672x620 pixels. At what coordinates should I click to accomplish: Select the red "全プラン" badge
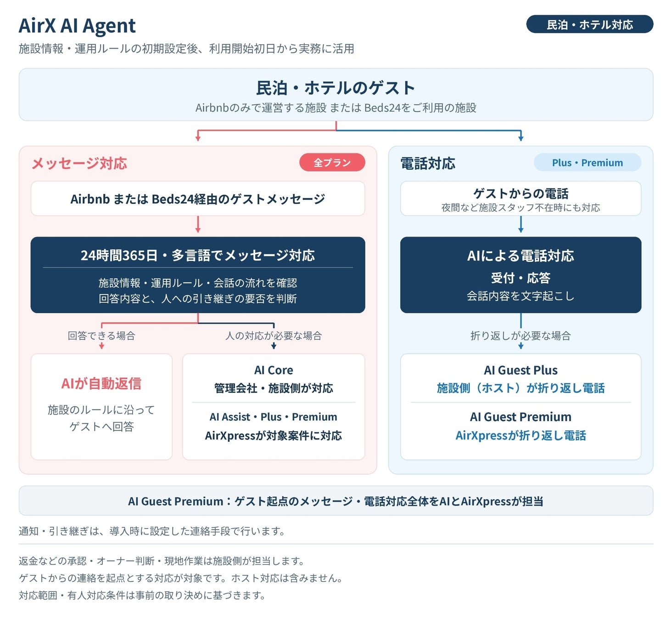click(x=332, y=163)
